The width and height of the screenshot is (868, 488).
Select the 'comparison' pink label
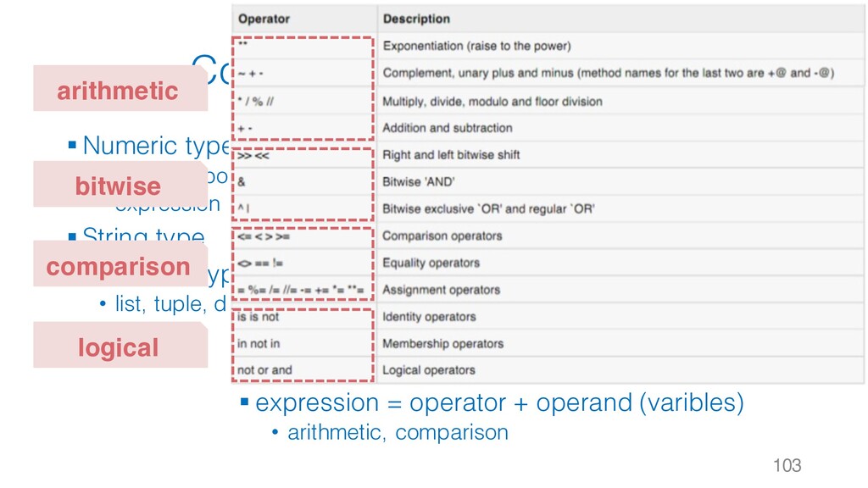pyautogui.click(x=119, y=267)
